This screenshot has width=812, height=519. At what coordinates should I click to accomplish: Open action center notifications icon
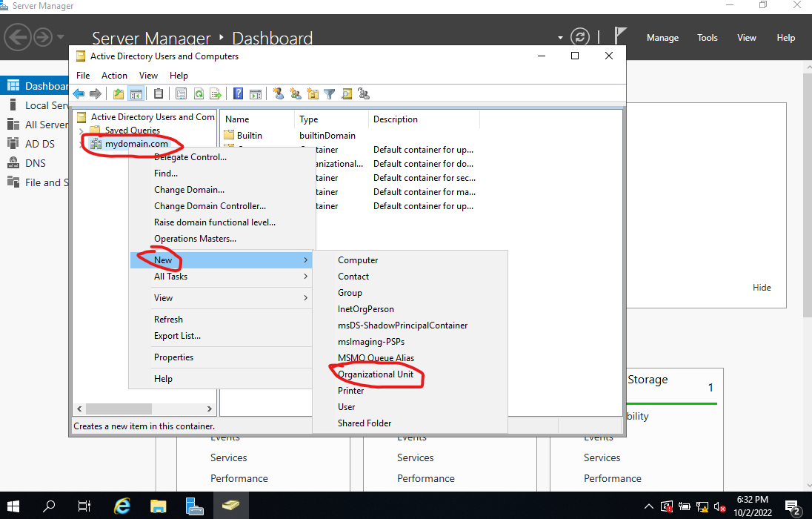click(x=792, y=507)
